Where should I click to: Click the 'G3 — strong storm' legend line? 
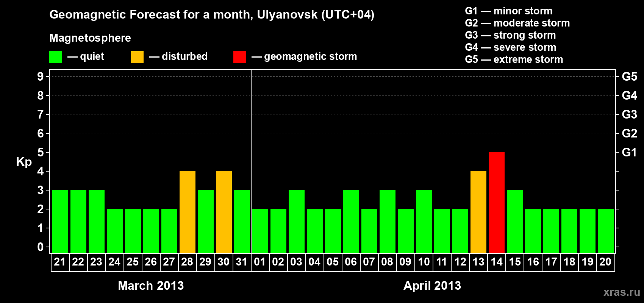point(510,35)
